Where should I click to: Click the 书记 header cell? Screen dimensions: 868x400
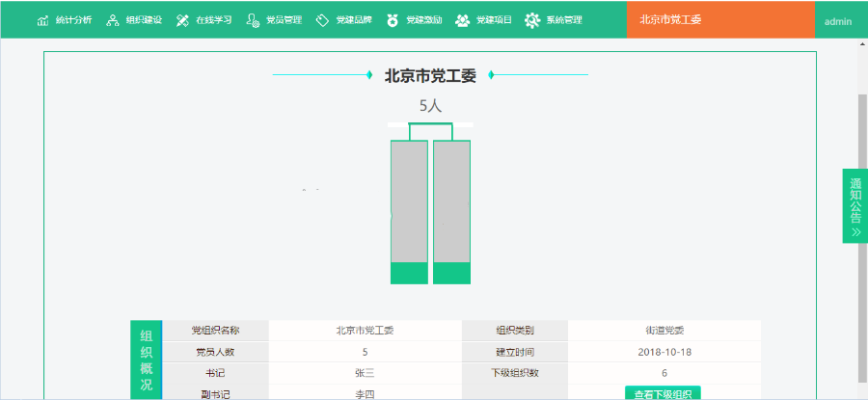pyautogui.click(x=215, y=373)
